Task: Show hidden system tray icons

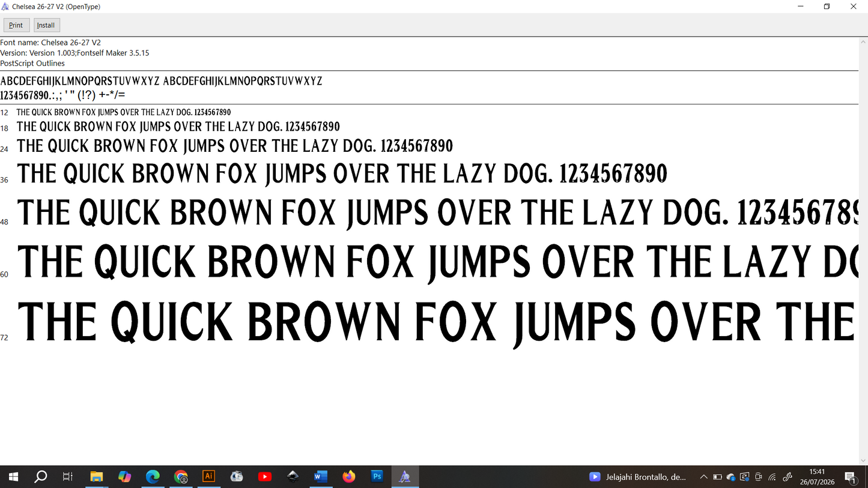Action: click(703, 477)
